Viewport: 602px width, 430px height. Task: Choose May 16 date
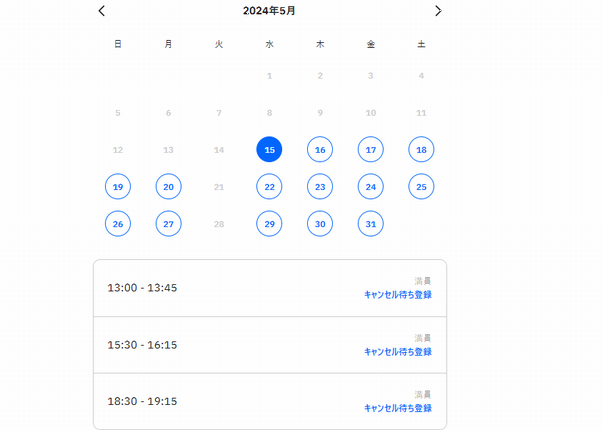(x=320, y=149)
